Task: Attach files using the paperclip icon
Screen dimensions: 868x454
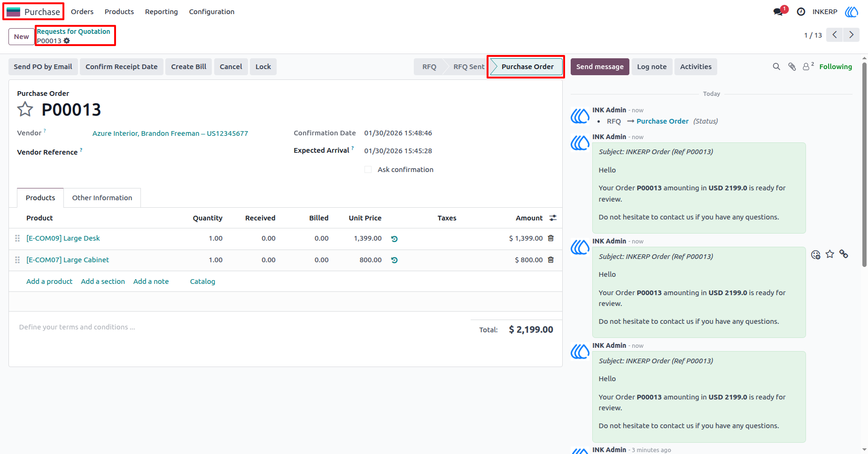Action: [792, 67]
